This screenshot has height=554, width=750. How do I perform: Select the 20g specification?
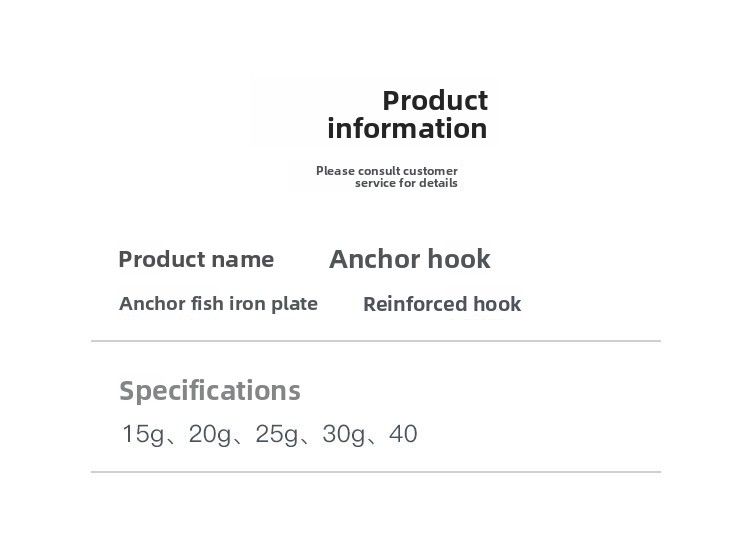coord(208,435)
